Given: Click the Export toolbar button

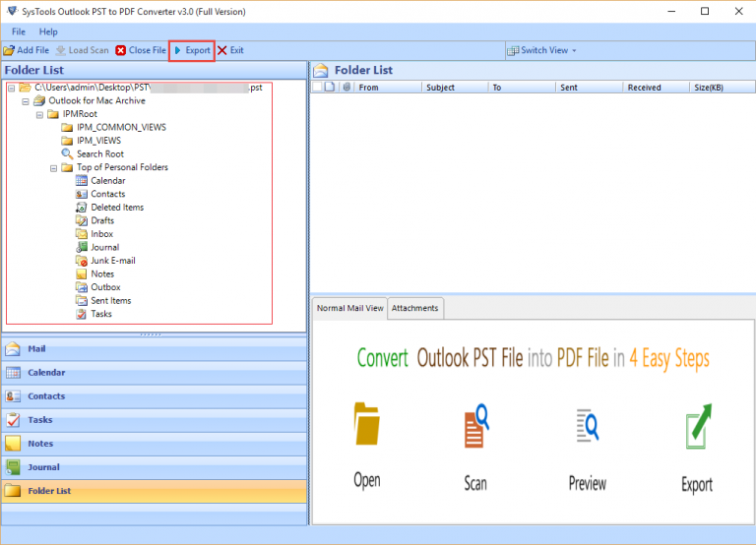Looking at the screenshot, I should [x=192, y=50].
